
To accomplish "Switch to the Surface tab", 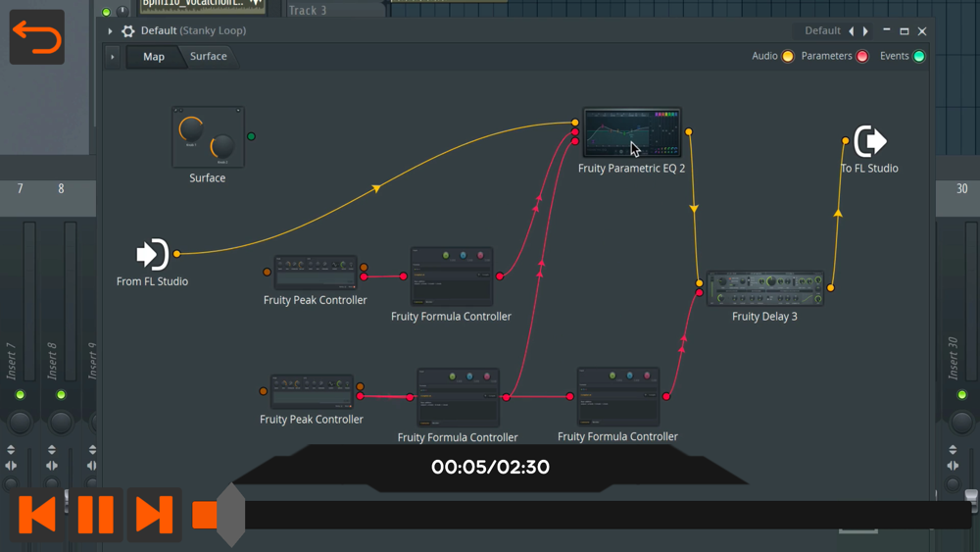I will tap(208, 56).
